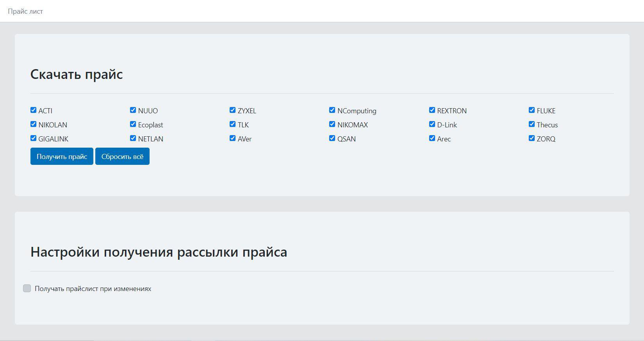Open the 'Прайс лист' navbar link
644x341 pixels.
point(25,11)
